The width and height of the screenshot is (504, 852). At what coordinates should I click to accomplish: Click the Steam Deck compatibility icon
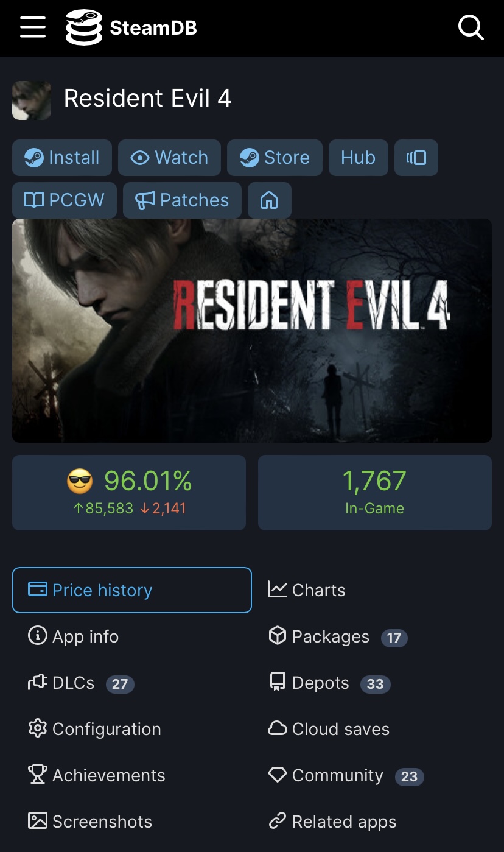pyautogui.click(x=416, y=158)
